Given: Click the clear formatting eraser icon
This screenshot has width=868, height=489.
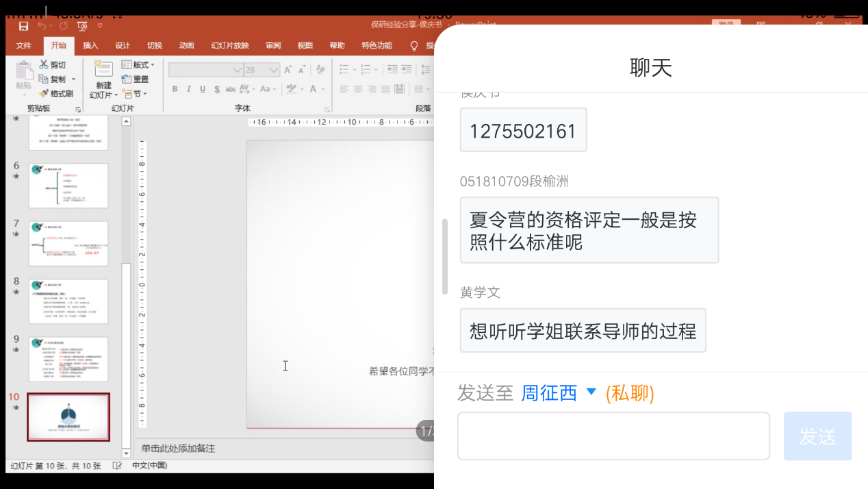Looking at the screenshot, I should click(320, 70).
